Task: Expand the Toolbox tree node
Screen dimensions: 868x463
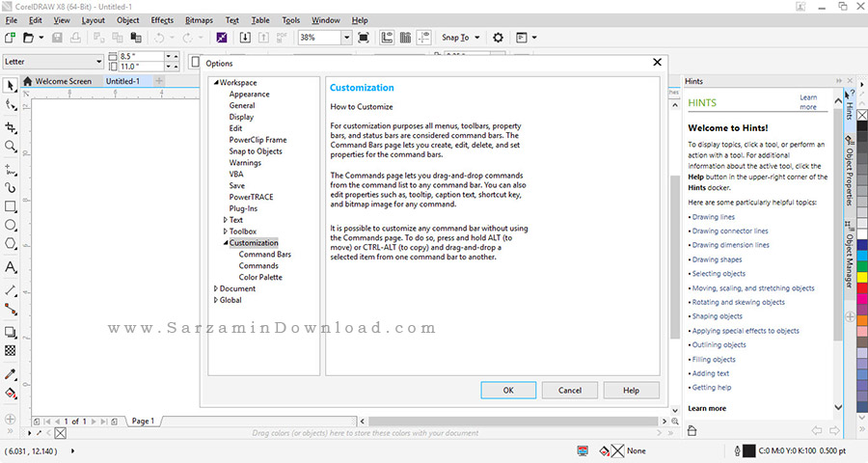Action: (226, 231)
